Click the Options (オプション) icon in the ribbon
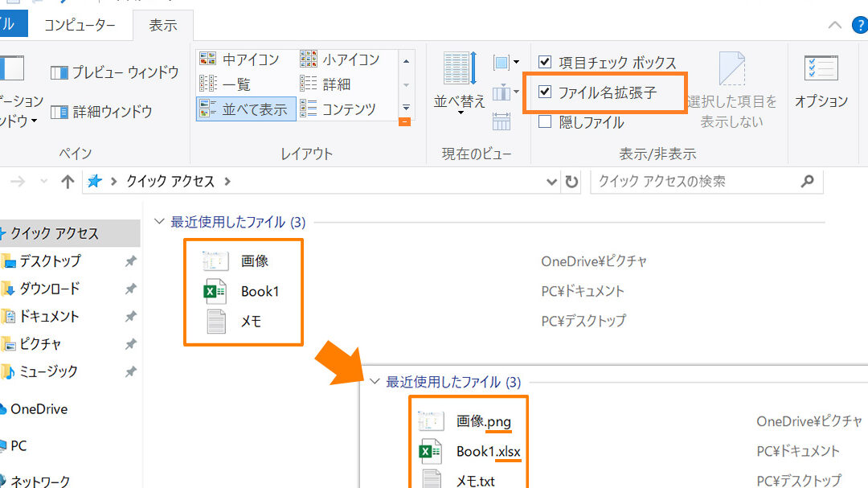 tap(821, 70)
